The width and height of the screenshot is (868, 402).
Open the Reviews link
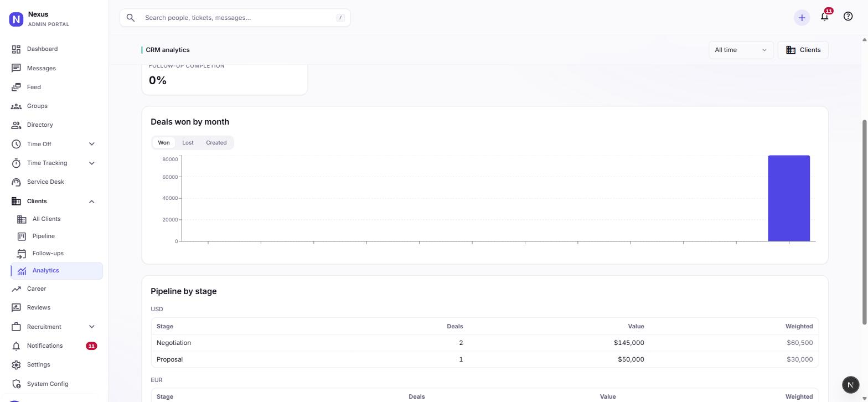39,307
